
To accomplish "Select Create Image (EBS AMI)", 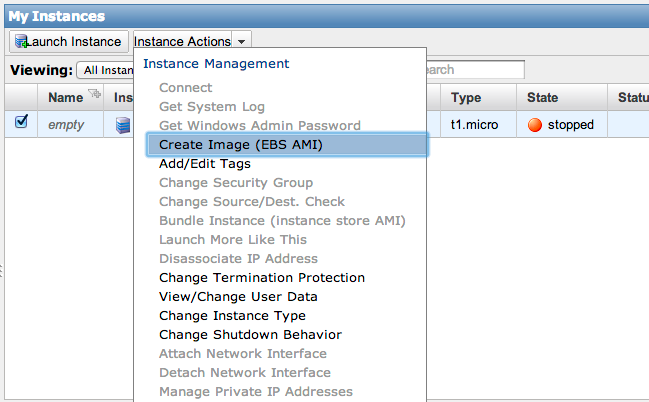I will coord(240,145).
